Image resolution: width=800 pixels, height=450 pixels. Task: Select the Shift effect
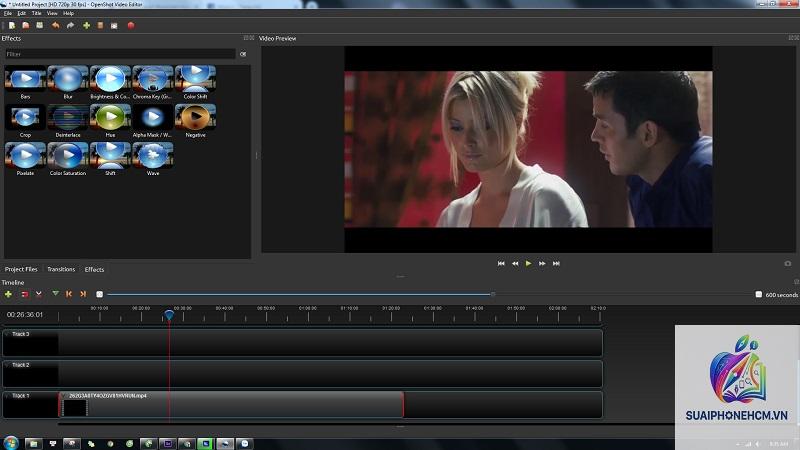pos(110,160)
